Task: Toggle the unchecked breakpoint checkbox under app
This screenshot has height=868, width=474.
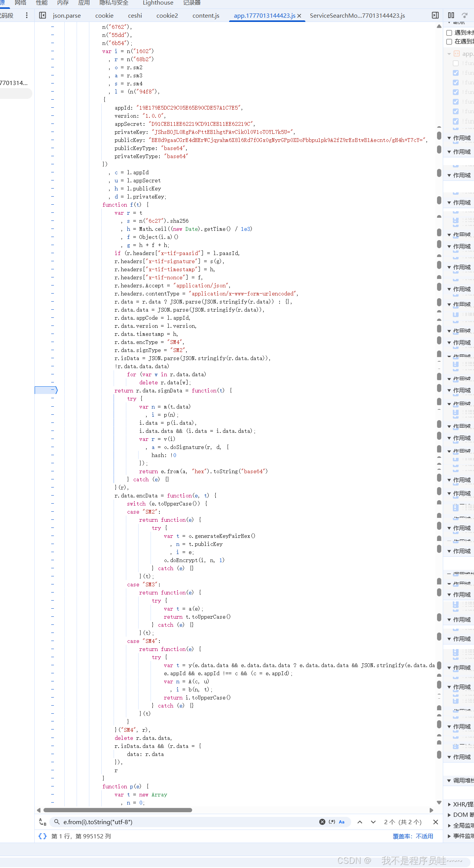Action: 456,63
